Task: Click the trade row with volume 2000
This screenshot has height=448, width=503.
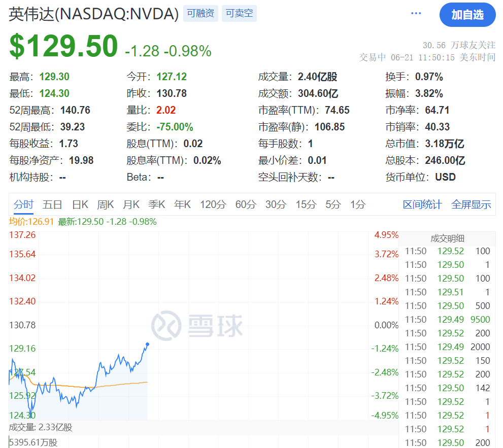Action: coord(447,347)
